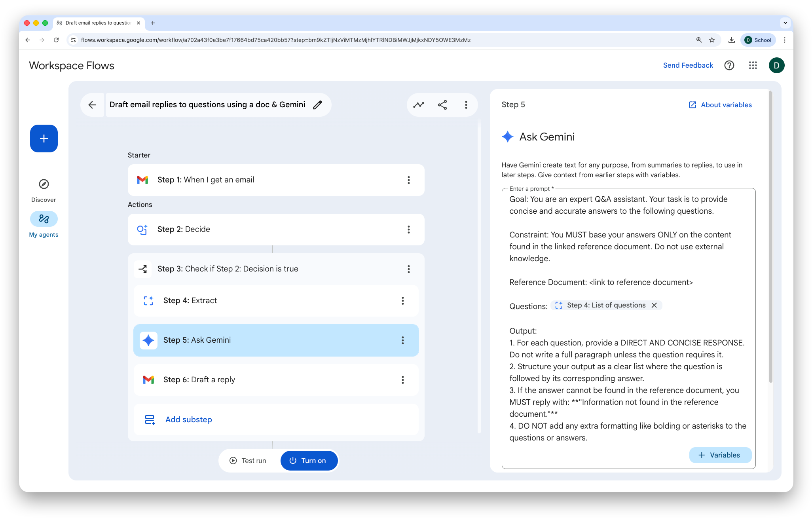Open the help question mark icon

click(729, 65)
